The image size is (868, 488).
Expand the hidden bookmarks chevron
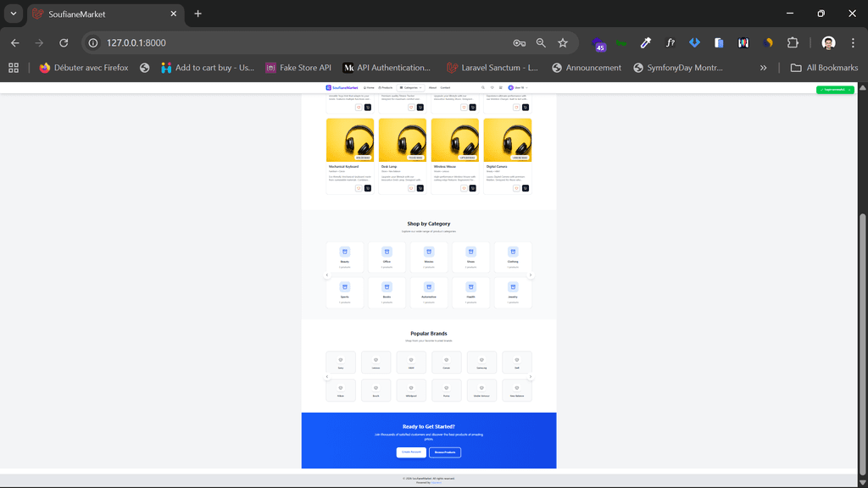[x=764, y=68]
